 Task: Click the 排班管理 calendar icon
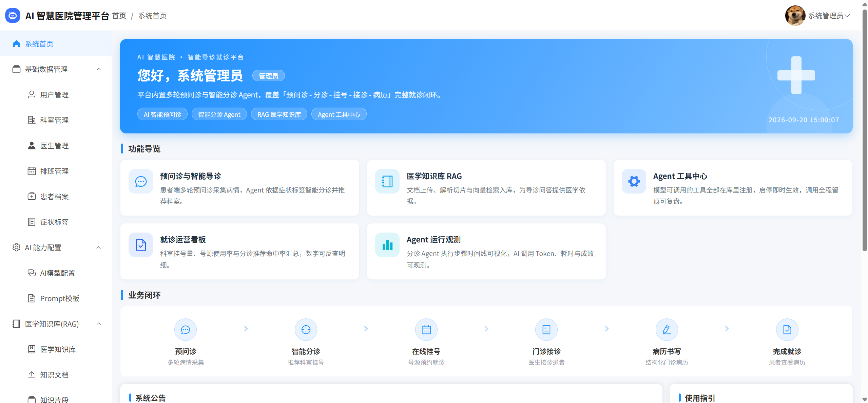tap(32, 171)
